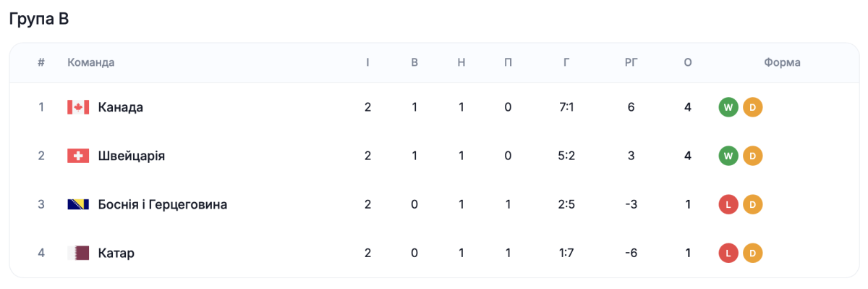Click Qatar's red L form badge

point(728,253)
